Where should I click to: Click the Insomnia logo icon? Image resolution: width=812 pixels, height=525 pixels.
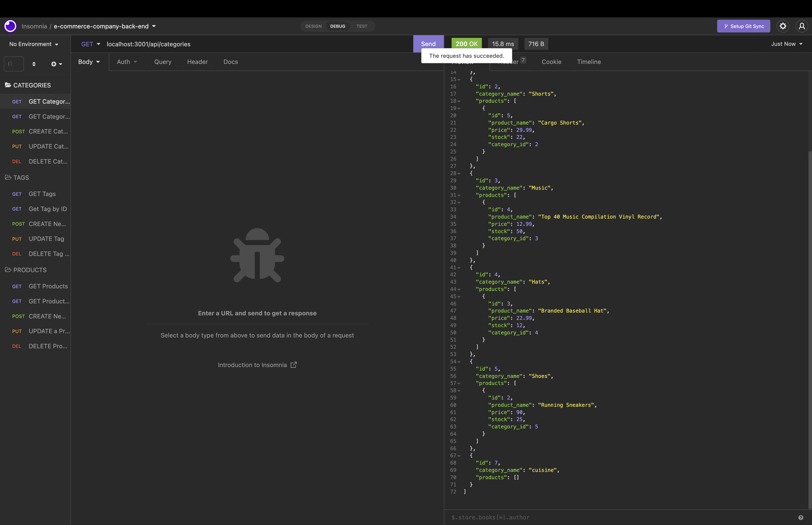tap(10, 26)
